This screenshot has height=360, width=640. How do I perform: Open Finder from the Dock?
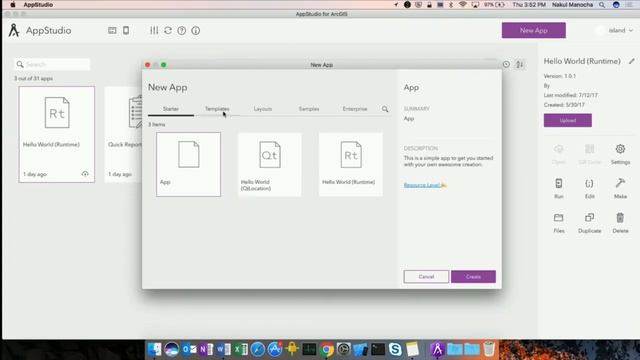[x=154, y=349]
